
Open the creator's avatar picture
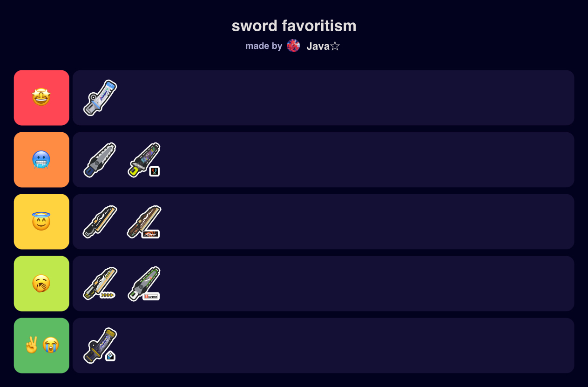click(293, 46)
